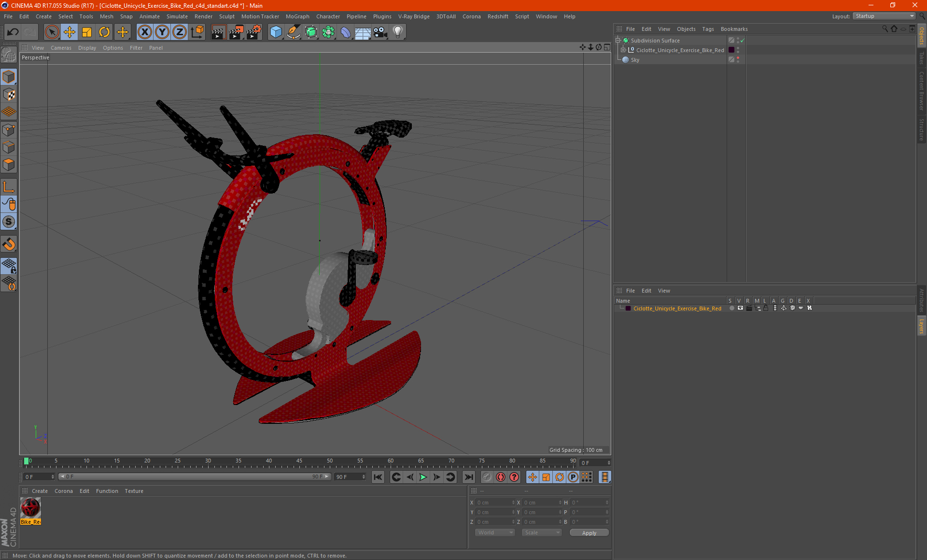Toggle Subdivision Surface object enable state

coord(745,41)
